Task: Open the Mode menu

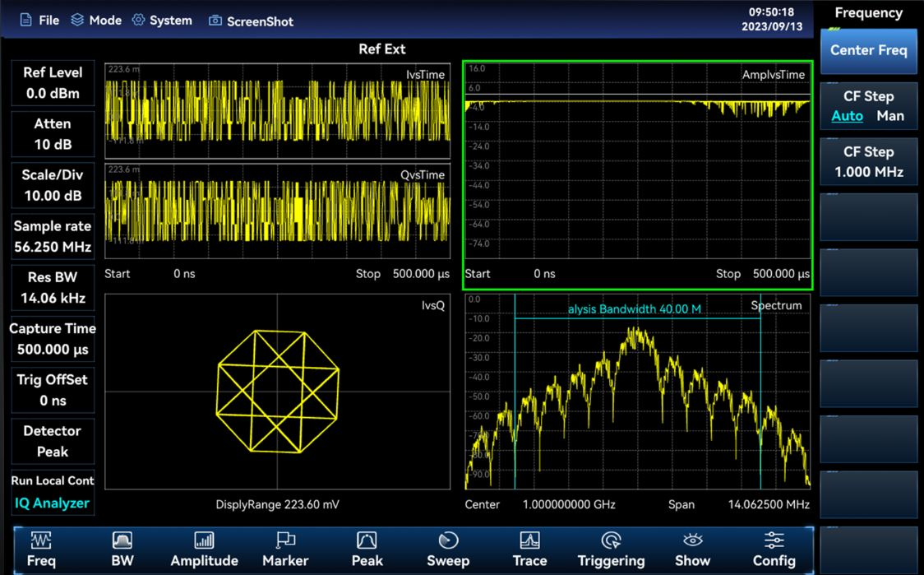Action: (96, 21)
